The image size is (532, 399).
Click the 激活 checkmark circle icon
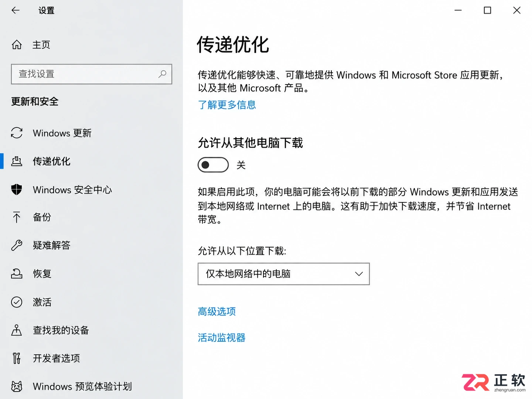(17, 302)
